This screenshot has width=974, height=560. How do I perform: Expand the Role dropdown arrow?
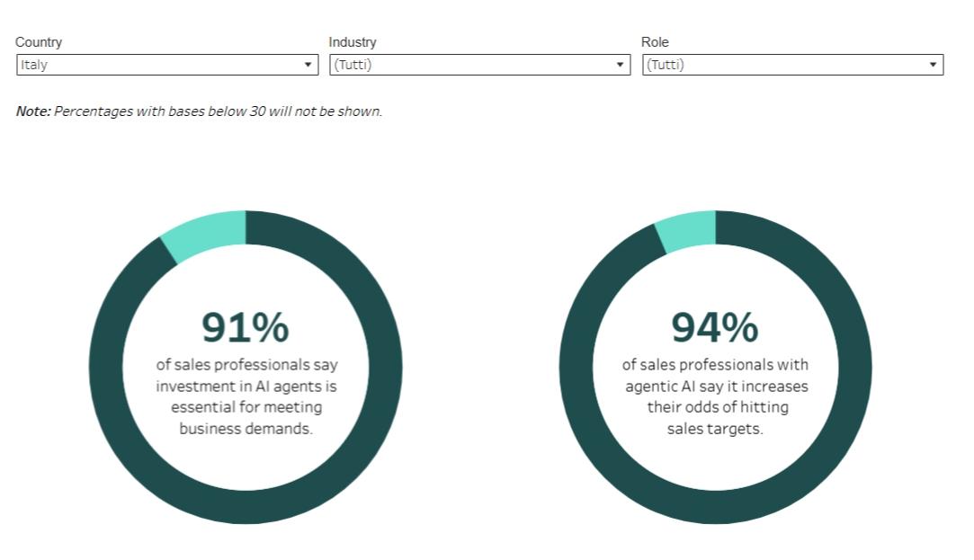pos(933,65)
